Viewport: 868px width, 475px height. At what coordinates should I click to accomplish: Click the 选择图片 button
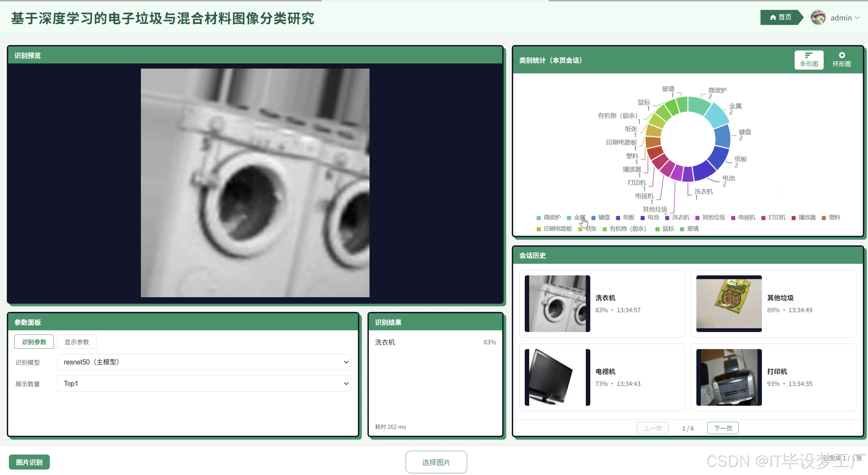436,462
